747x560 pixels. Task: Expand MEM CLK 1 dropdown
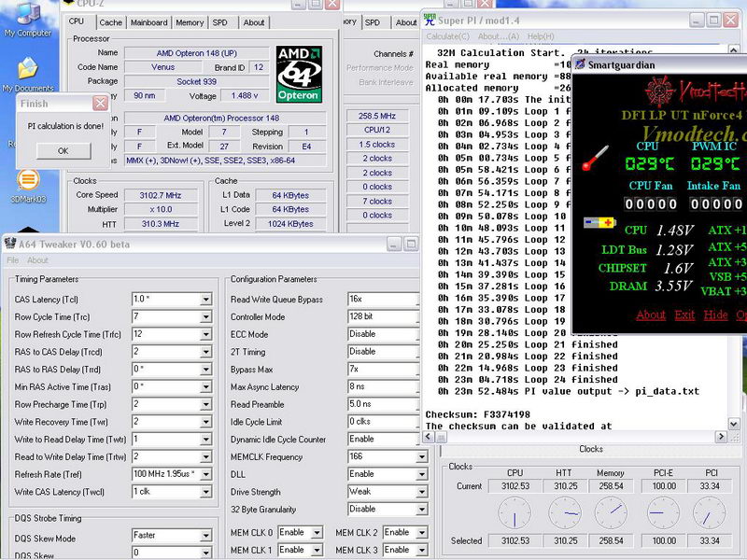coord(317,550)
